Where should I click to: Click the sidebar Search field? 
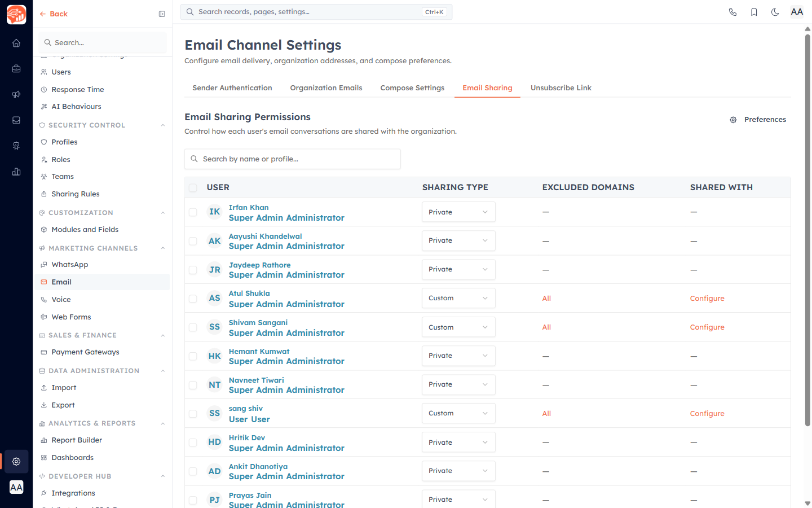[103, 43]
